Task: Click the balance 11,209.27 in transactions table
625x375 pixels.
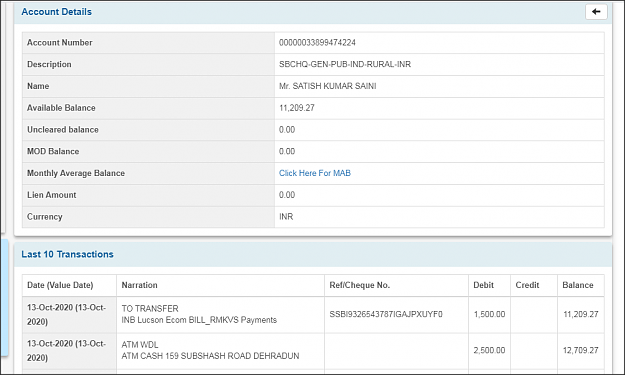Action: point(580,314)
